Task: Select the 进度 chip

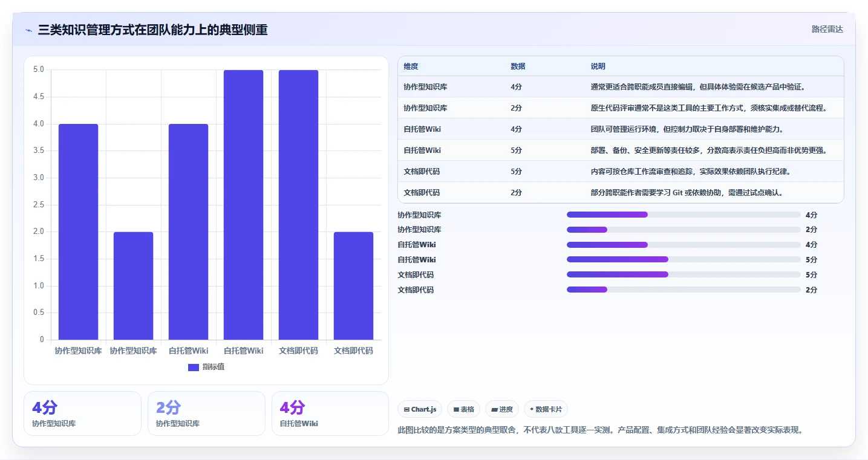Action: pyautogui.click(x=502, y=409)
